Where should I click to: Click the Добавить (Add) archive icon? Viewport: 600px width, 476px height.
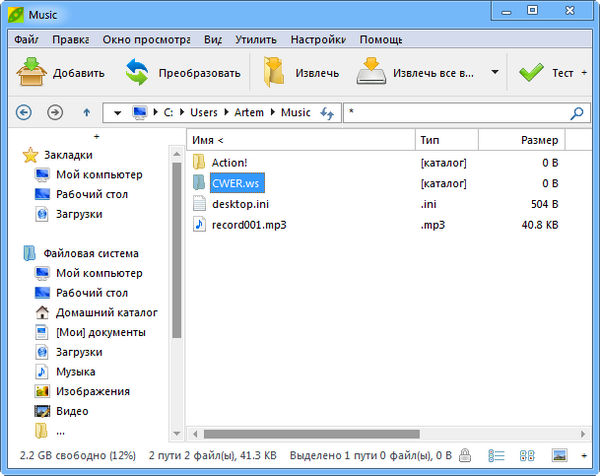pyautogui.click(x=33, y=73)
